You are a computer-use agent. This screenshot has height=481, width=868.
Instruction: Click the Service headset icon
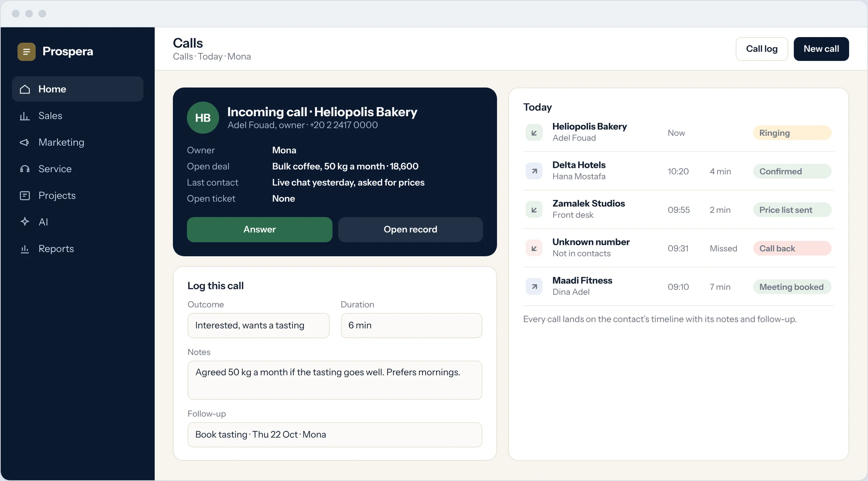tap(25, 169)
